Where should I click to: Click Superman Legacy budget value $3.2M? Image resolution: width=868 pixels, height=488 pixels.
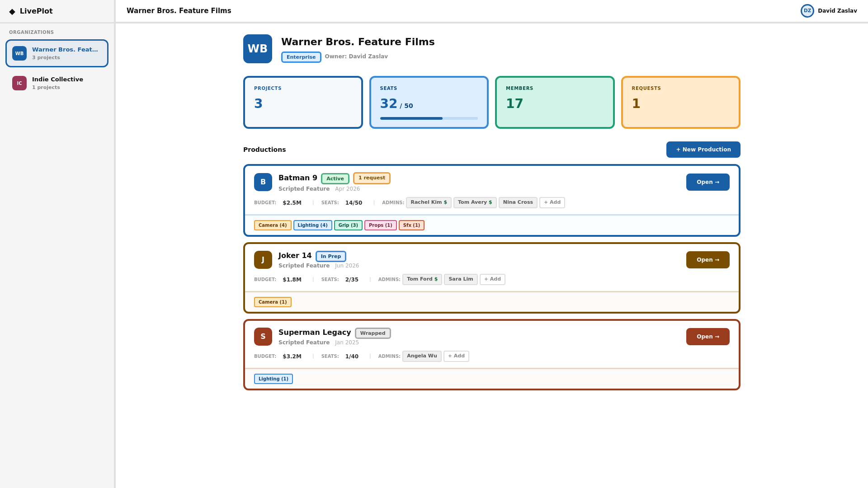(x=292, y=357)
